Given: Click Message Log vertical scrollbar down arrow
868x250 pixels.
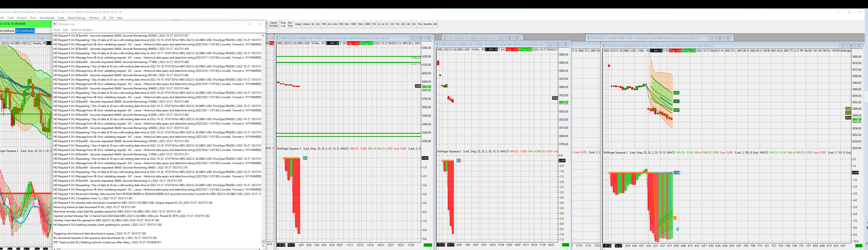Looking at the screenshot, I should click(263, 246).
